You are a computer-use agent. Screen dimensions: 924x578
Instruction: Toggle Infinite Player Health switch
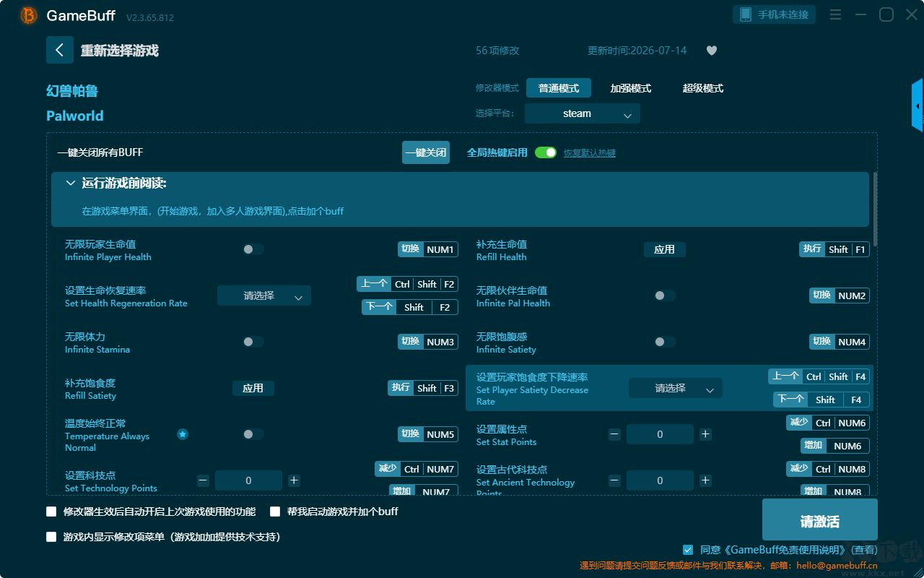(253, 249)
